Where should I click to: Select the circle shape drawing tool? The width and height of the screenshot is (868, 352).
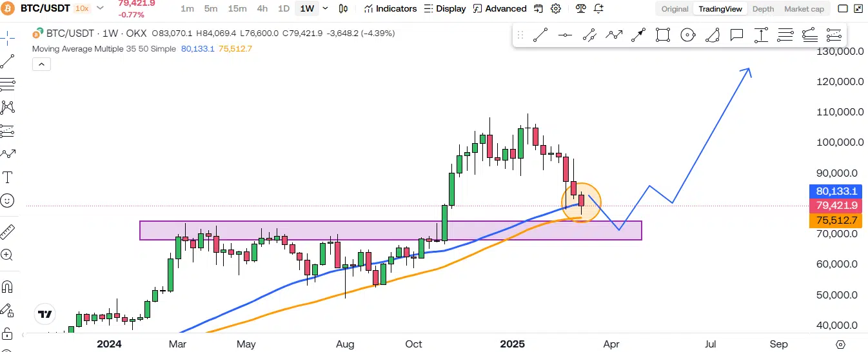687,35
